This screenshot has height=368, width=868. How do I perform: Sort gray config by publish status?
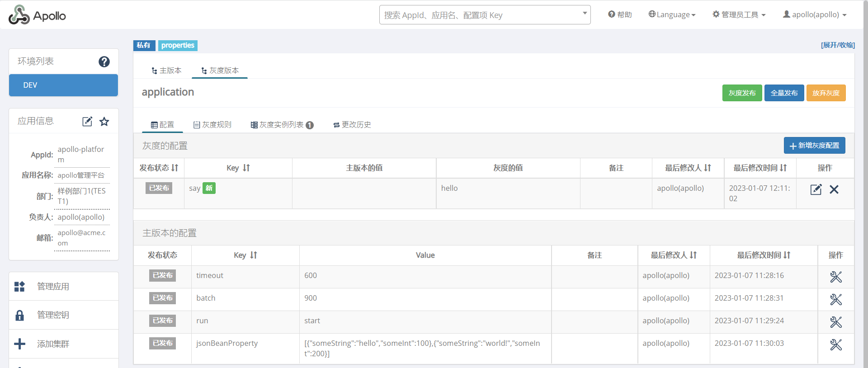[175, 168]
